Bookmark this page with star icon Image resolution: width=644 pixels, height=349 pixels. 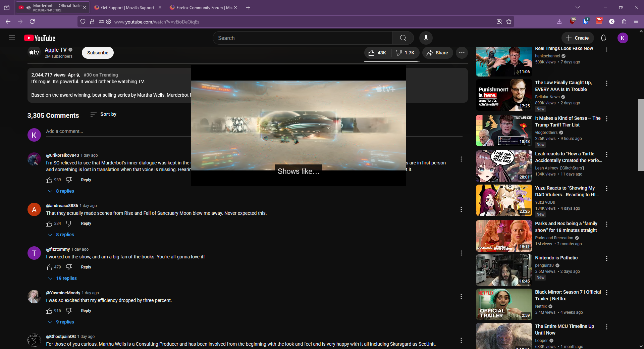(509, 21)
